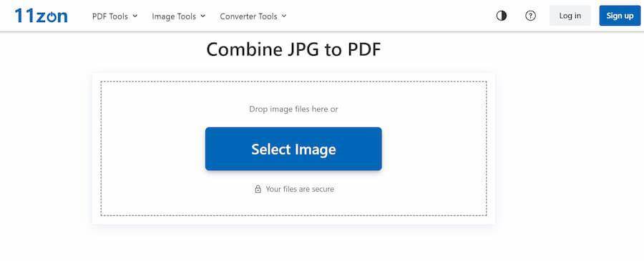This screenshot has width=644, height=261.
Task: Toggle the dark mode contrast icon
Action: (502, 16)
